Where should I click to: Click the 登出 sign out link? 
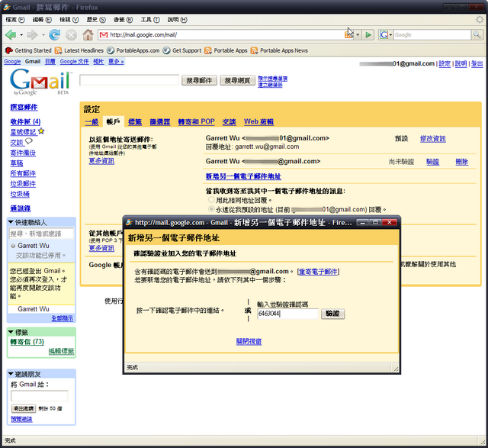[477, 63]
